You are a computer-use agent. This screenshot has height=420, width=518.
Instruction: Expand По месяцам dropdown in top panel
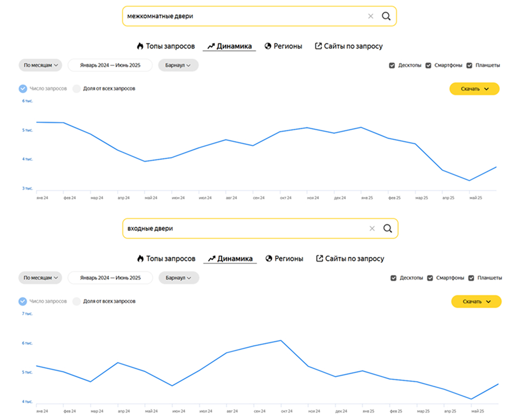[40, 65]
